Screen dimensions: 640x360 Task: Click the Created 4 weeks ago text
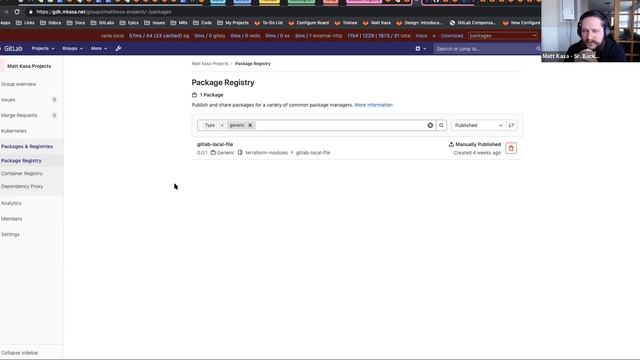[x=477, y=153]
